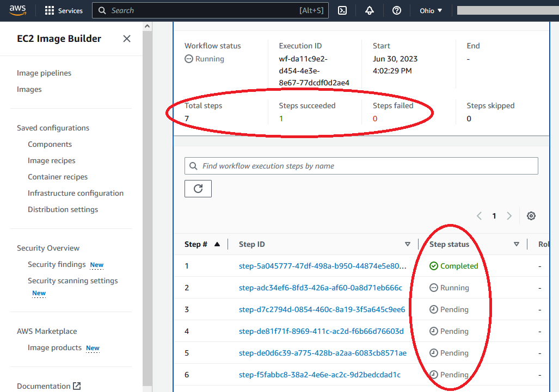This screenshot has width=559, height=392.
Task: Open step-d7c2794d link
Action: (322, 309)
